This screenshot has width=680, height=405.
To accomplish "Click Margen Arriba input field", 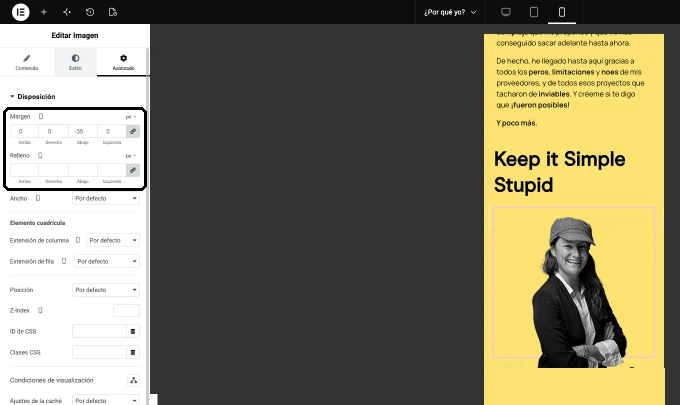I will pos(24,131).
